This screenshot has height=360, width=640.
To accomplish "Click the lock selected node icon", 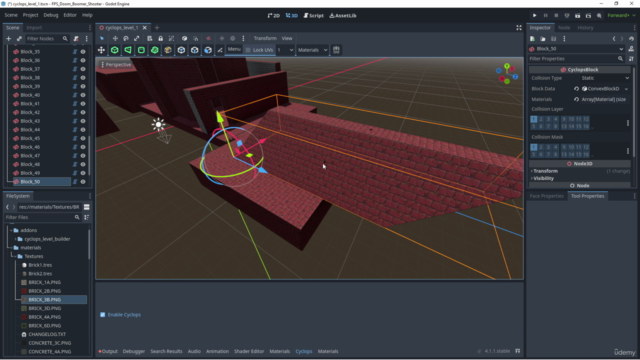I will 160,38.
